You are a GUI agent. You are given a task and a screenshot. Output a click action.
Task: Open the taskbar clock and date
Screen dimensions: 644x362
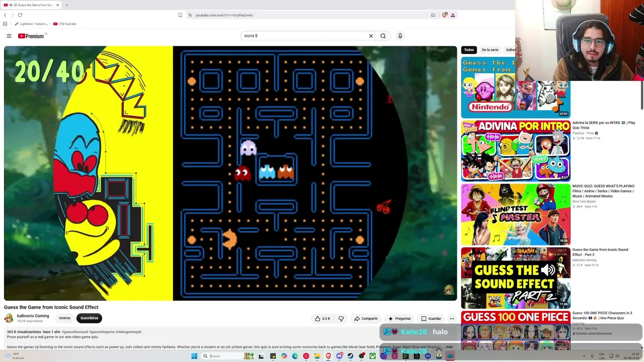click(631, 356)
